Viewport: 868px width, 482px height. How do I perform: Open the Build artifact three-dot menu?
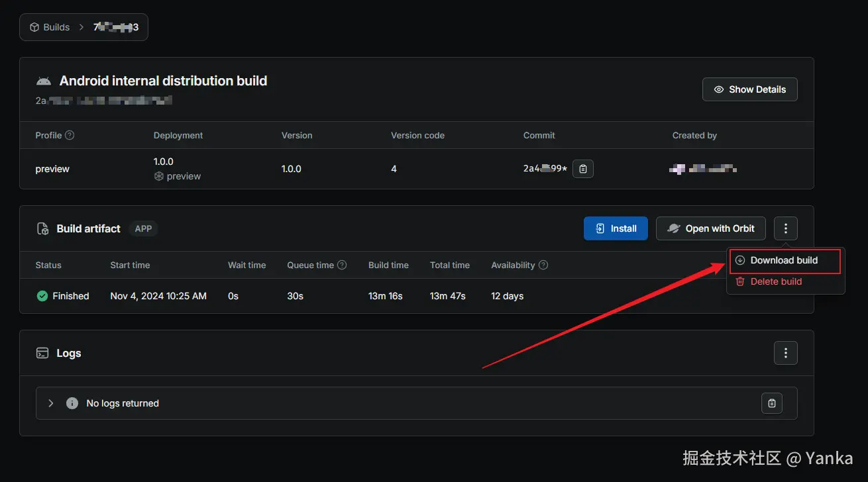pos(785,228)
